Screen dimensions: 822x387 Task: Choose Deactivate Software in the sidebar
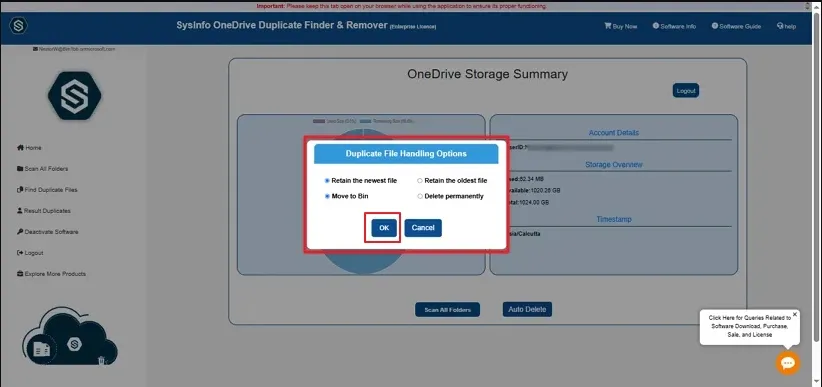tap(48, 232)
